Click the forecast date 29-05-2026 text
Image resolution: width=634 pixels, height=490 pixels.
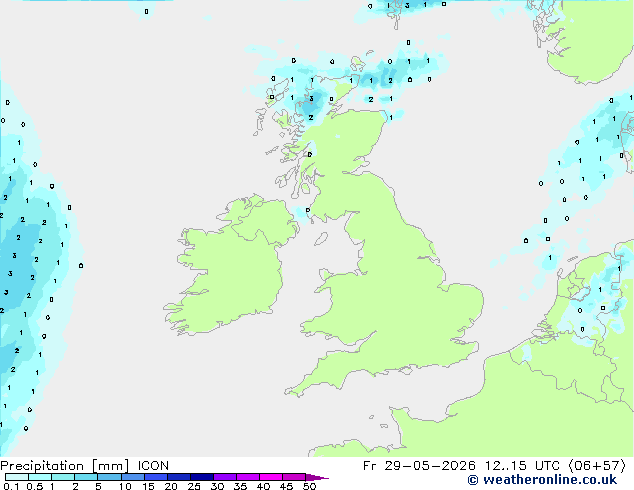430,466
